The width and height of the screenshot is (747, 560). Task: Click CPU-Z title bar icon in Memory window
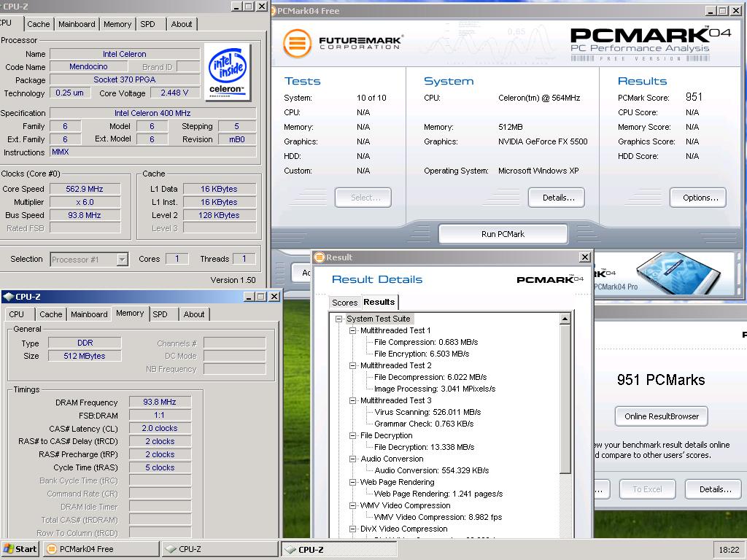click(8, 297)
